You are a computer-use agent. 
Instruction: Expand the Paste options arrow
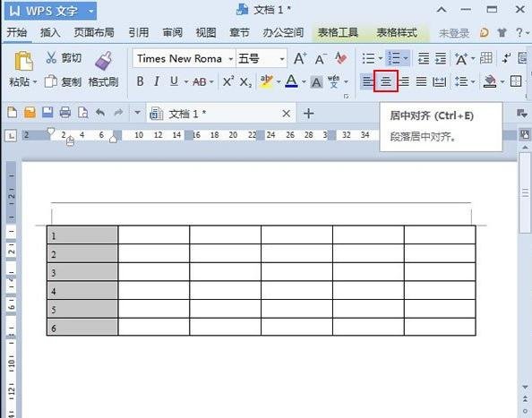(x=35, y=82)
